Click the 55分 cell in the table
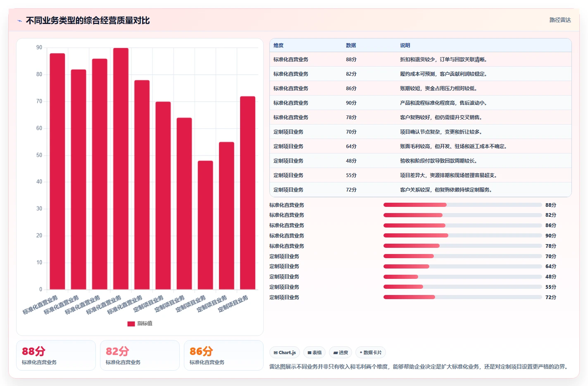This screenshot has height=386, width=588. [x=351, y=175]
